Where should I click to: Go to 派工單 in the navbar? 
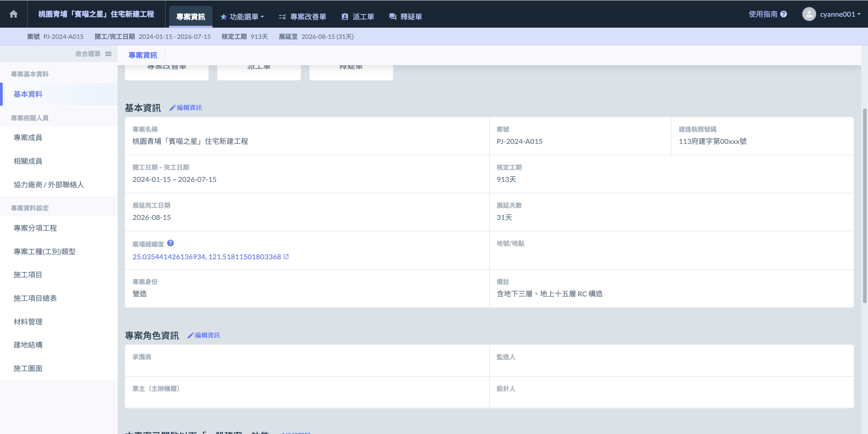358,17
